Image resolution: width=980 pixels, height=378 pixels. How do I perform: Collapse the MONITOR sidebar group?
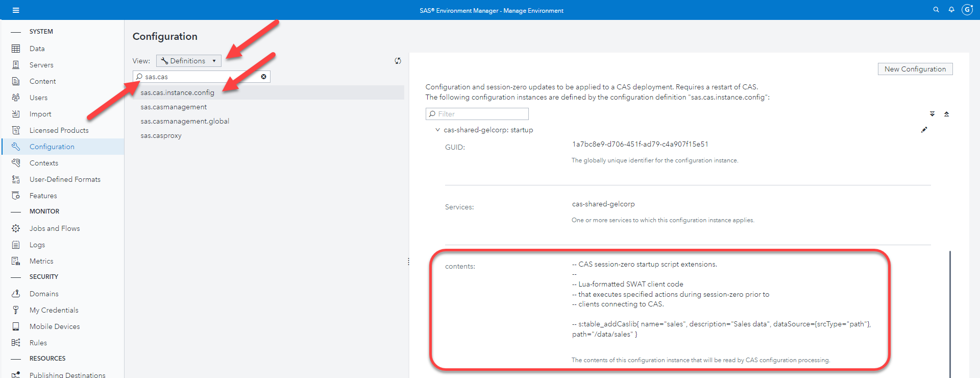click(x=16, y=211)
